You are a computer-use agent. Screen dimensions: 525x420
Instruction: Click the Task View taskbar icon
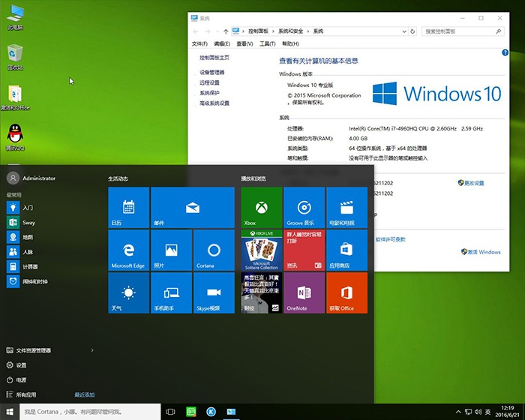coord(170,412)
